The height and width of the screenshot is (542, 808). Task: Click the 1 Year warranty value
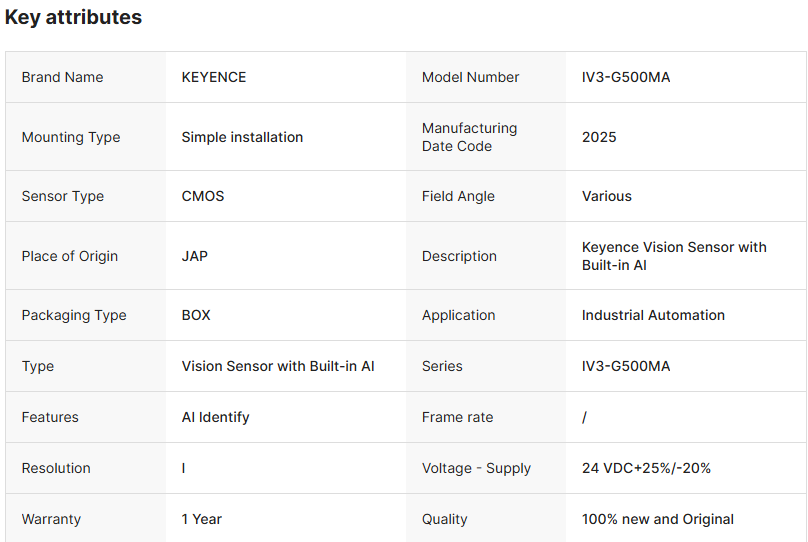point(202,519)
